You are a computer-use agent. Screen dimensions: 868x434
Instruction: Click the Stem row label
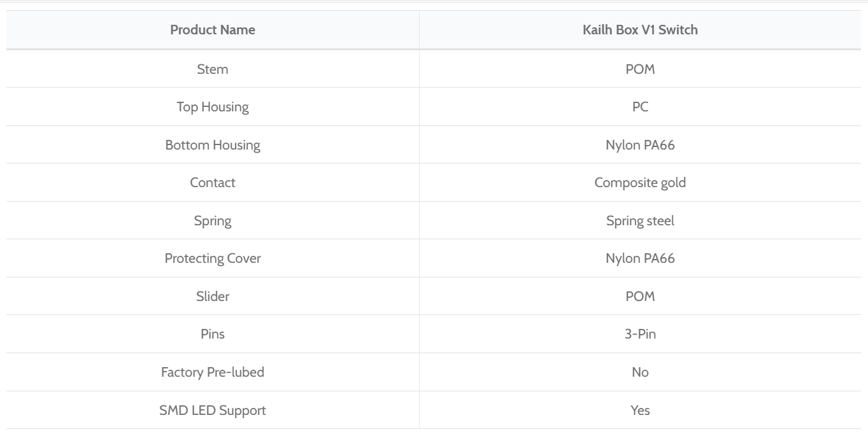[x=213, y=69]
